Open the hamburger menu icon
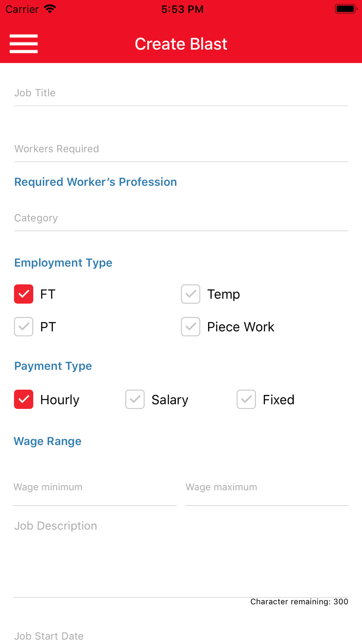362x644 pixels. 24,44
